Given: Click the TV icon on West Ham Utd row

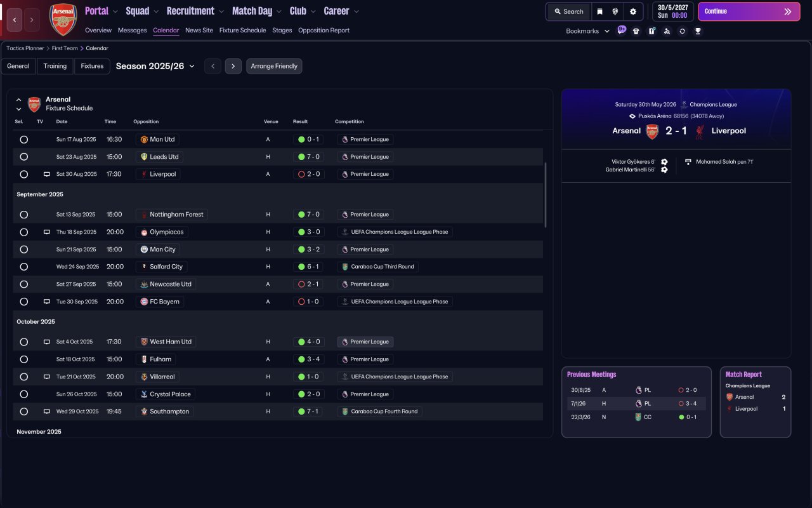Looking at the screenshot, I should click(x=46, y=342).
